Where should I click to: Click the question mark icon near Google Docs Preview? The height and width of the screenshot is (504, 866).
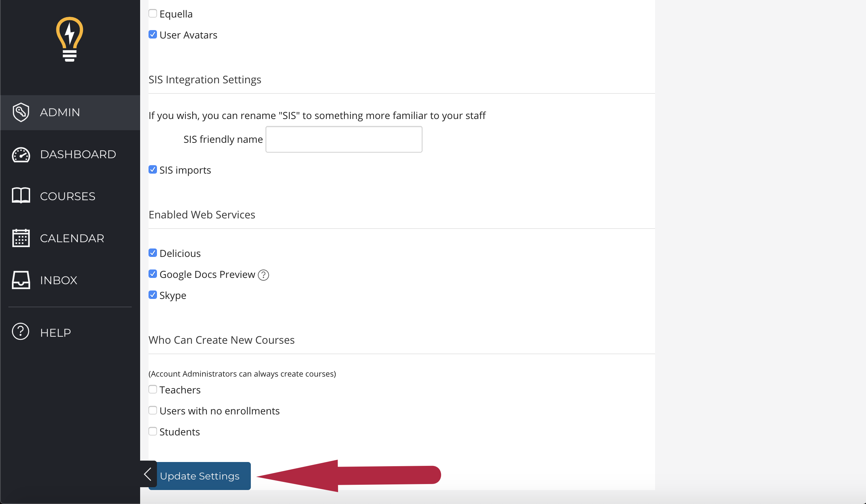[x=262, y=275]
